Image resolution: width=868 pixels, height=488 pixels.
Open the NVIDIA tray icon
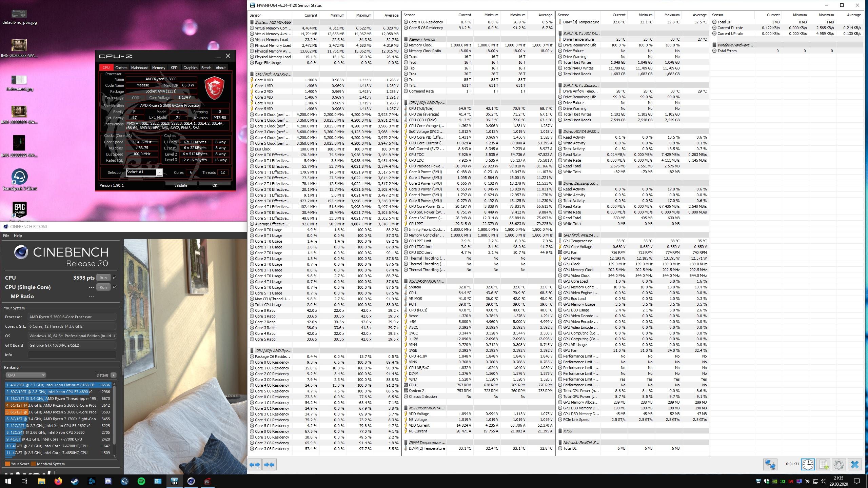[x=775, y=481]
